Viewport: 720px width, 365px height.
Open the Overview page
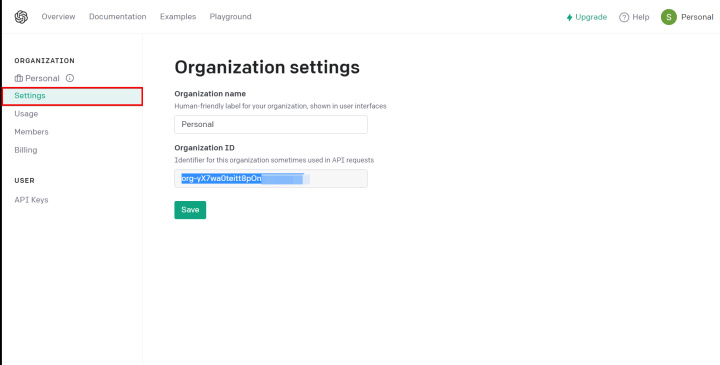(x=58, y=17)
